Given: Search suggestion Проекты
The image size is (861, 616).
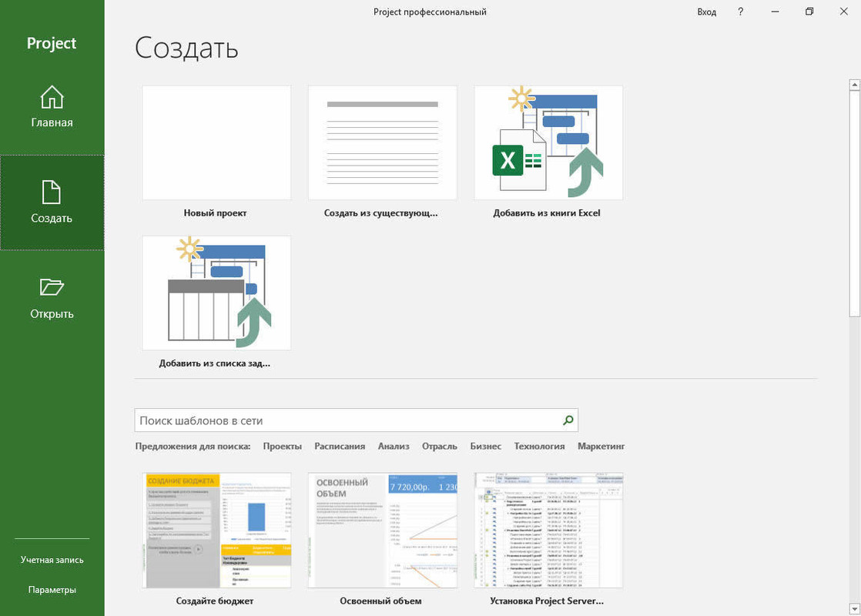Looking at the screenshot, I should [282, 447].
